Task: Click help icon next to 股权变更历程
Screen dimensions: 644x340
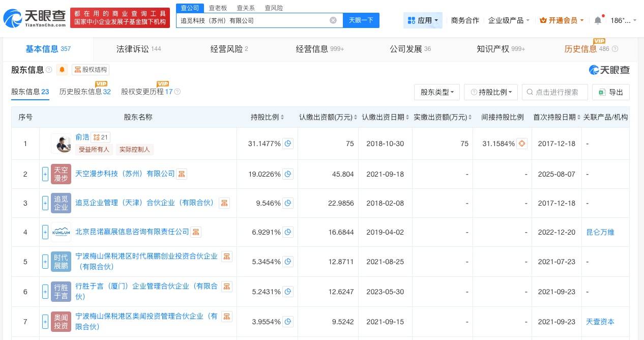Action: pyautogui.click(x=178, y=92)
